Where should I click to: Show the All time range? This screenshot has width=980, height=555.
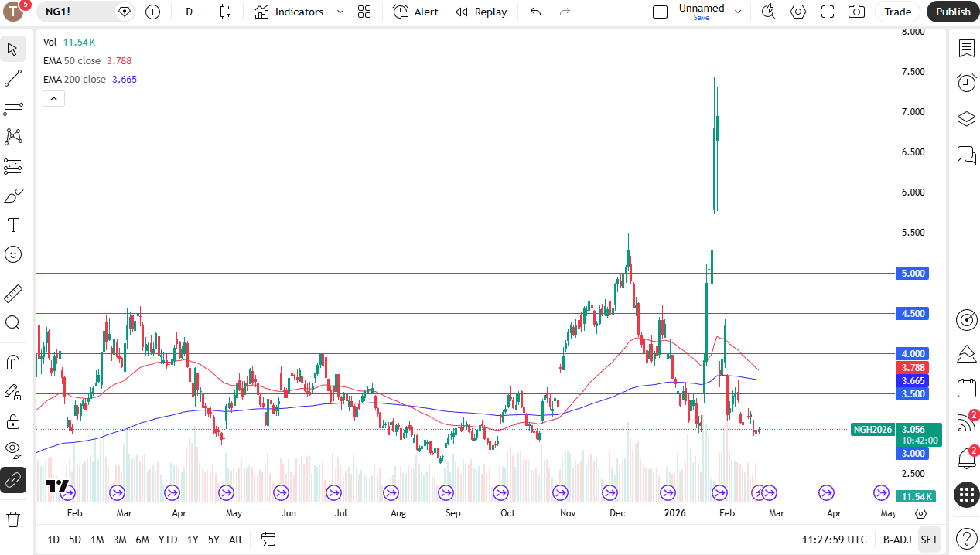point(235,540)
